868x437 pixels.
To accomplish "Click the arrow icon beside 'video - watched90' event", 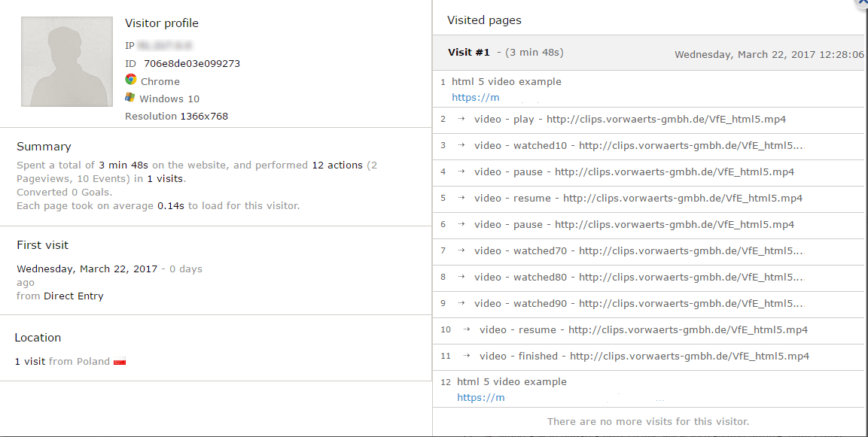I will 460,303.
